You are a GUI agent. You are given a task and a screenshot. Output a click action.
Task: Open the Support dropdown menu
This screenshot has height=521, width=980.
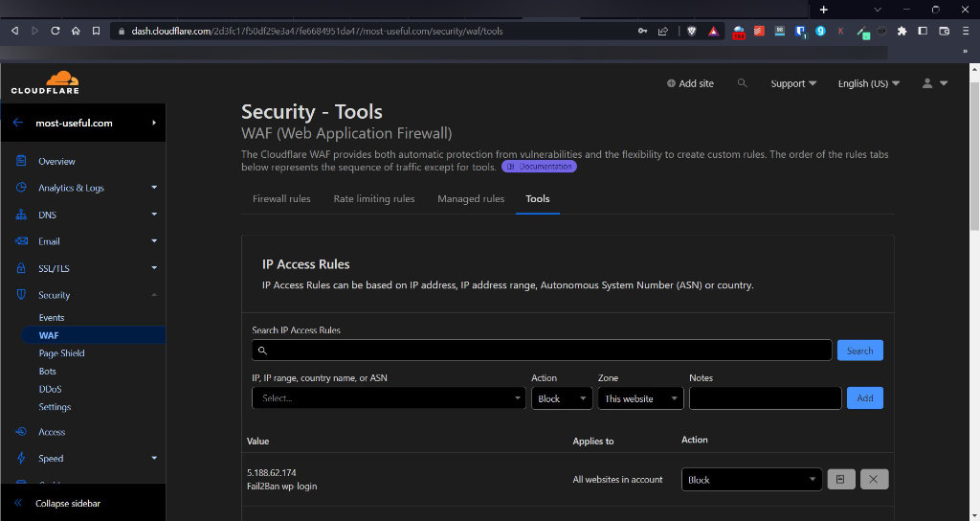pyautogui.click(x=793, y=83)
